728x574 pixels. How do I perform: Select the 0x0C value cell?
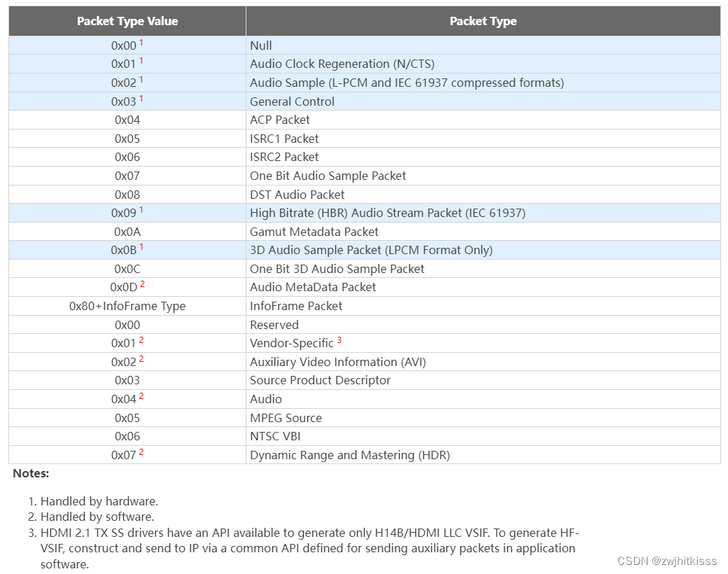tap(127, 268)
